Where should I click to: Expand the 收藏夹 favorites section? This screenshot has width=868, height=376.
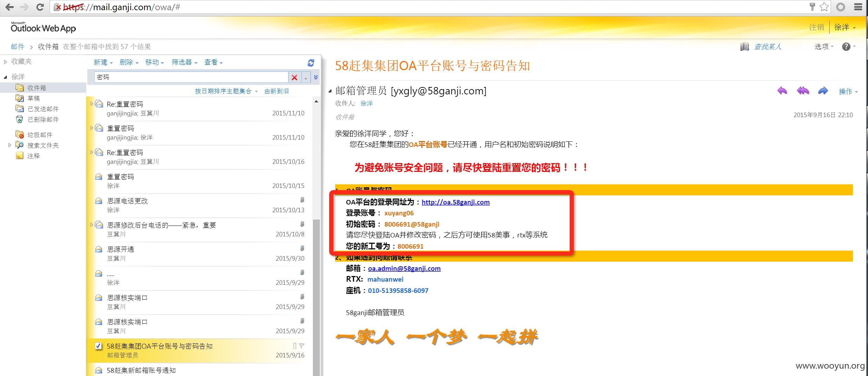5,62
